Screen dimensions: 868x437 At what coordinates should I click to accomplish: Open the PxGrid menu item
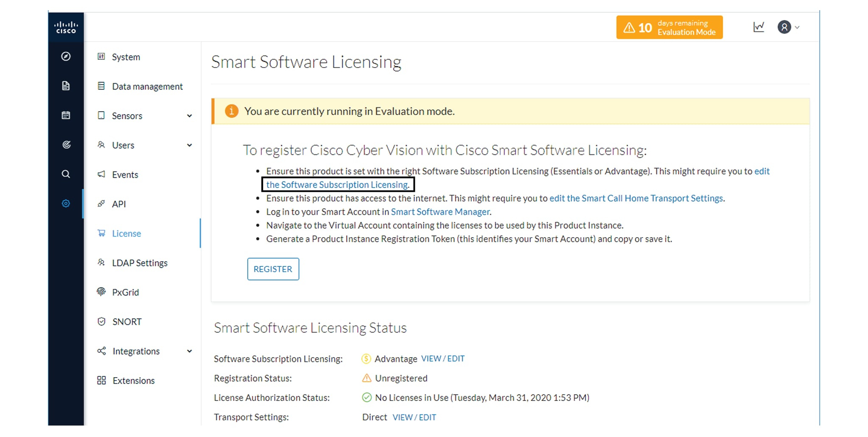125,292
